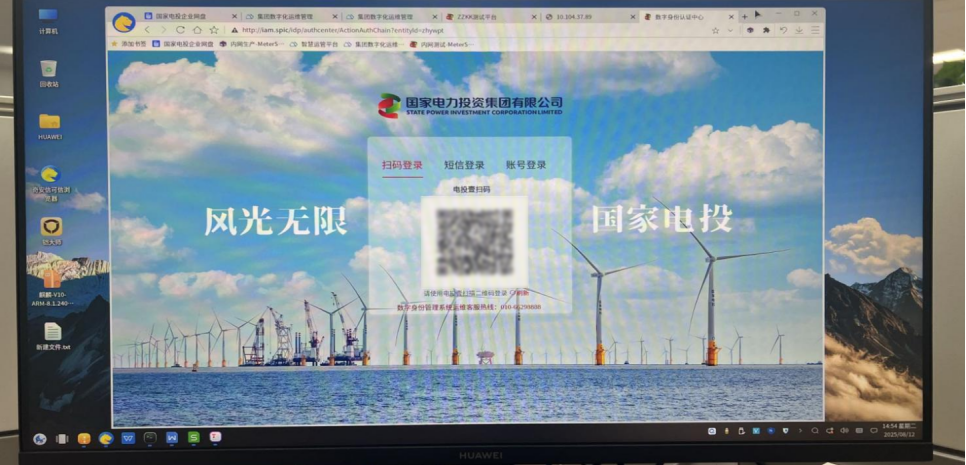Open the 麒麟-V10-ARM package file on desktop
Viewport: 966px width, 465px height.
pyautogui.click(x=52, y=286)
